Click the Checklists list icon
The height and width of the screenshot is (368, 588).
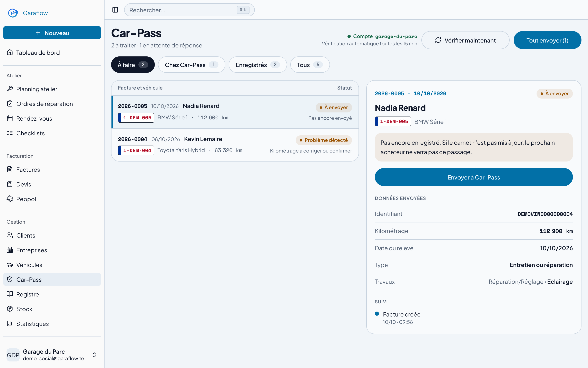tap(10, 133)
